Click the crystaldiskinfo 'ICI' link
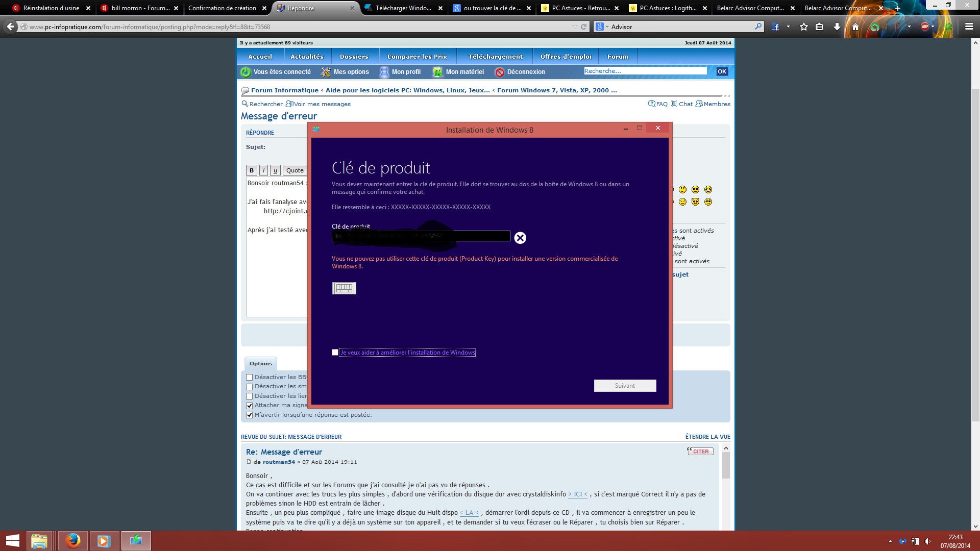 [x=577, y=494]
